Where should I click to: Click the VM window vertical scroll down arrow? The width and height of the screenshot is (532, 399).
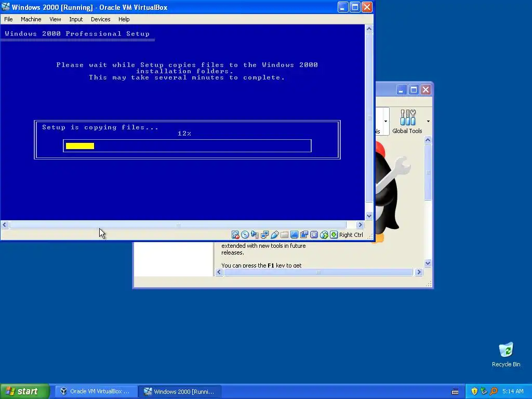pos(369,216)
